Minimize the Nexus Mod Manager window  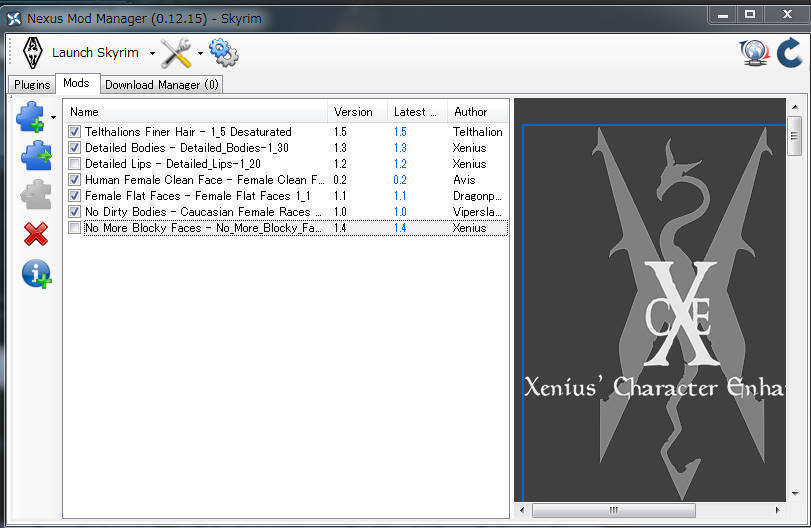click(x=723, y=15)
